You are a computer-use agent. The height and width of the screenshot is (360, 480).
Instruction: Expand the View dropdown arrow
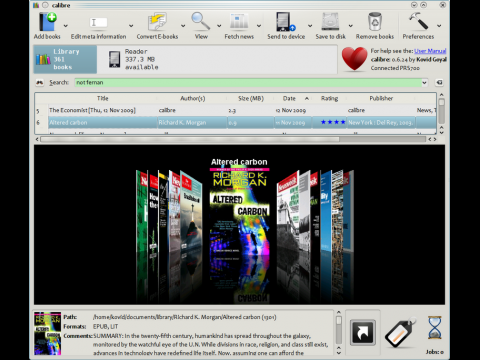tap(219, 26)
